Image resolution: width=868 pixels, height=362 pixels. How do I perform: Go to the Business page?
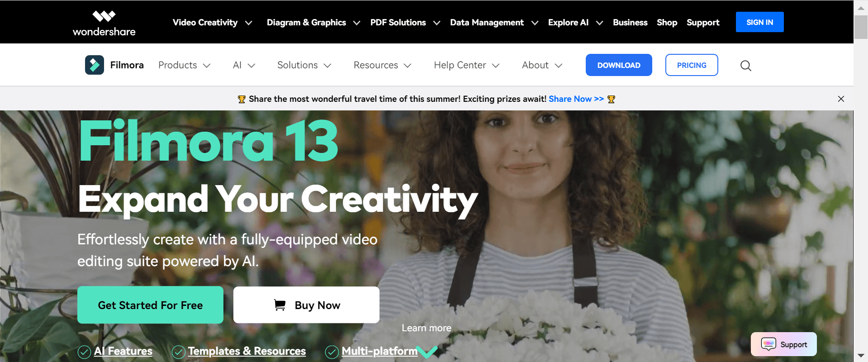pos(630,23)
